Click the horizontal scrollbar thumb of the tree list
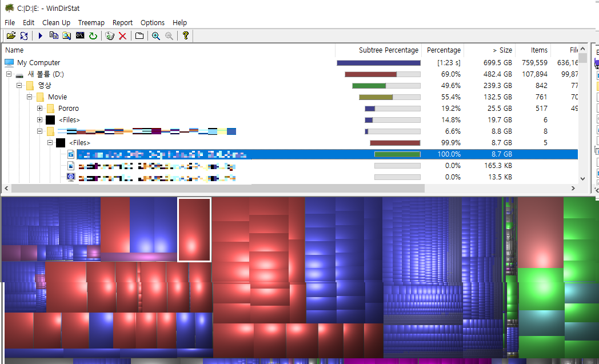 (x=218, y=189)
